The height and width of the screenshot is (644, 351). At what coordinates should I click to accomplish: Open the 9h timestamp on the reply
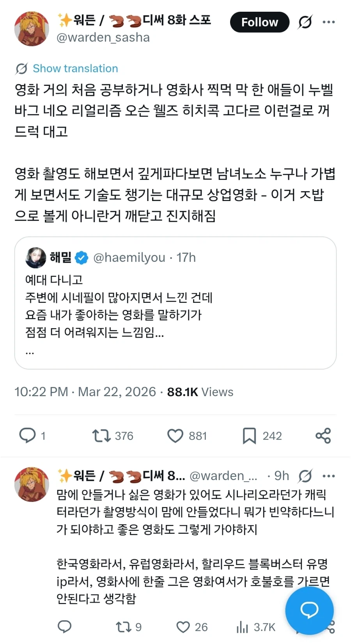(282, 476)
